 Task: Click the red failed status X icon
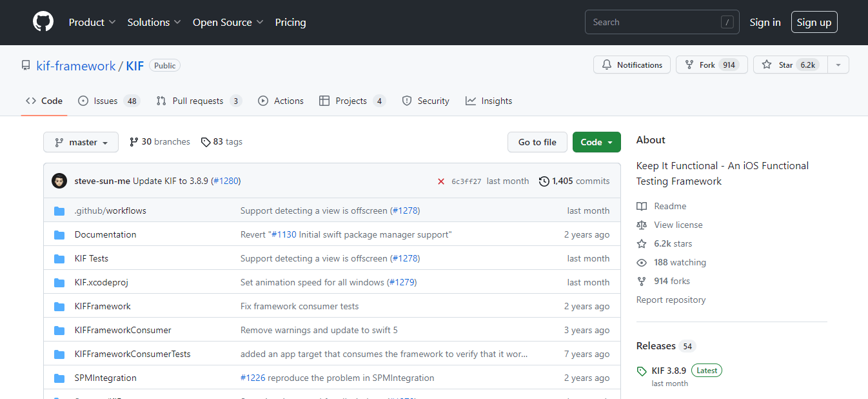tap(441, 181)
